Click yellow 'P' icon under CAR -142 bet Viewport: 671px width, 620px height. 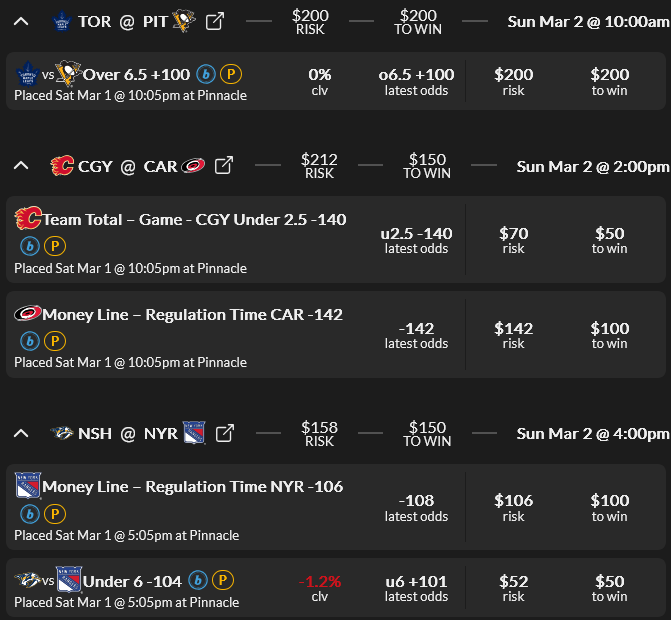tap(54, 341)
